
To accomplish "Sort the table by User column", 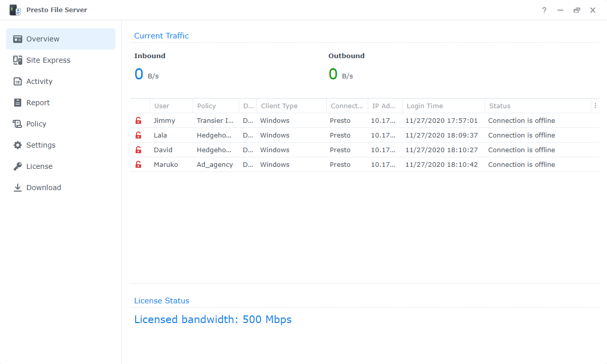I will click(161, 106).
